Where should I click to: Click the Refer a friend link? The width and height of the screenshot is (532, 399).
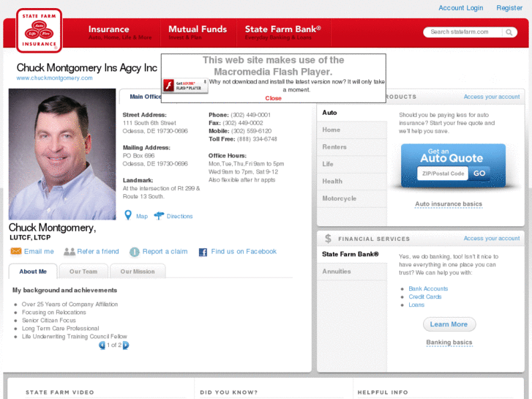[x=98, y=251]
